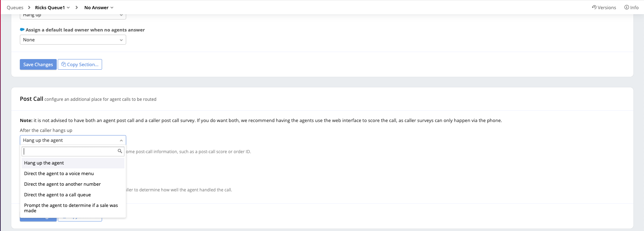This screenshot has height=231, width=644.
Task: Pick Direct the agent to another number
Action: (x=62, y=184)
